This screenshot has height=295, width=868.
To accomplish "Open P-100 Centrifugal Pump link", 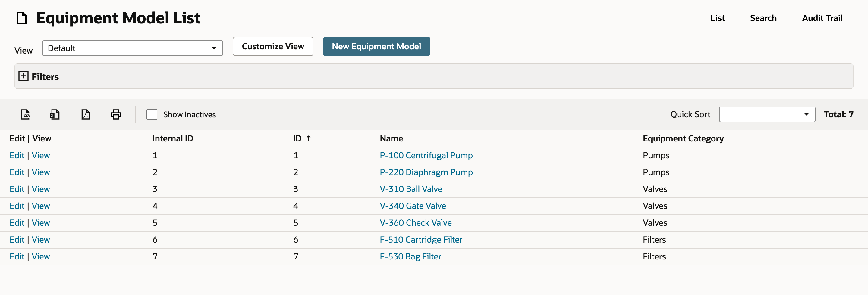I will 426,155.
